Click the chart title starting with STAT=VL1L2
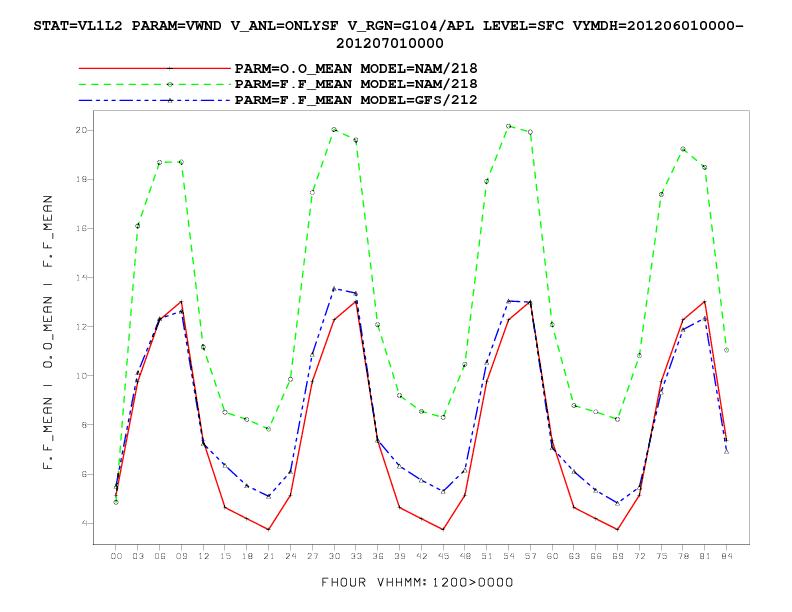 (x=388, y=34)
